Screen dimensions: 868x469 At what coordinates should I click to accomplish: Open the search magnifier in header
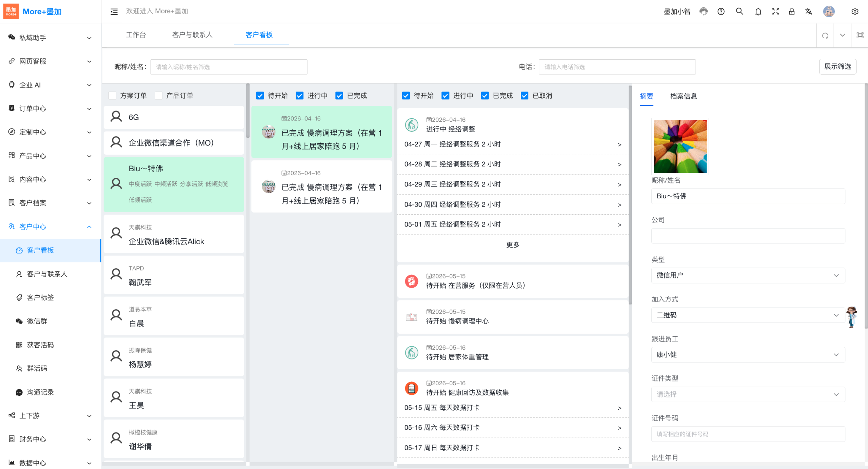739,12
